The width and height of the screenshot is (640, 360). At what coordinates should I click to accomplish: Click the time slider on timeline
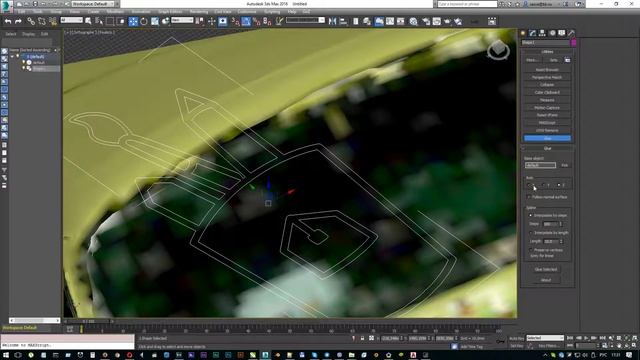click(88, 321)
